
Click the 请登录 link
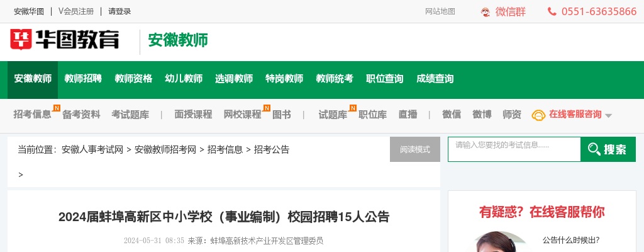119,11
